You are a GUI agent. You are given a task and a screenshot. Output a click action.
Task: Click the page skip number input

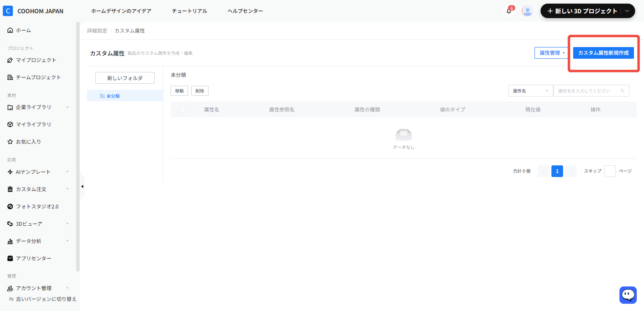(610, 171)
